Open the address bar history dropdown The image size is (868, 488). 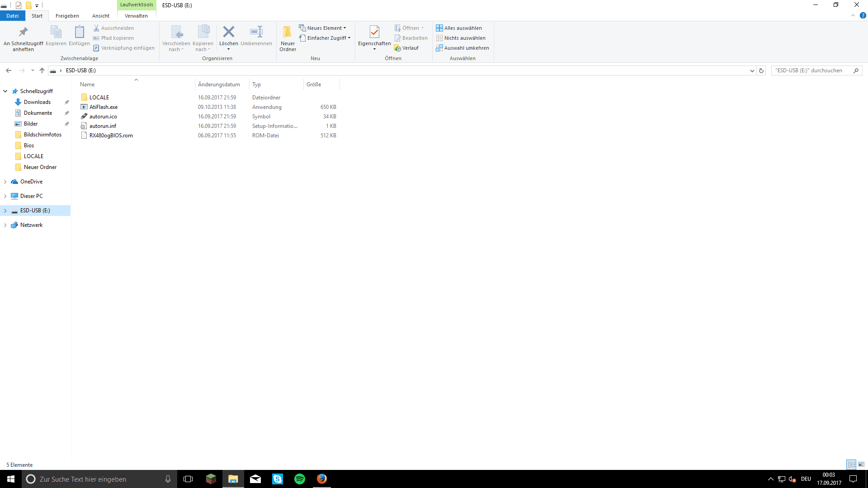tap(752, 70)
